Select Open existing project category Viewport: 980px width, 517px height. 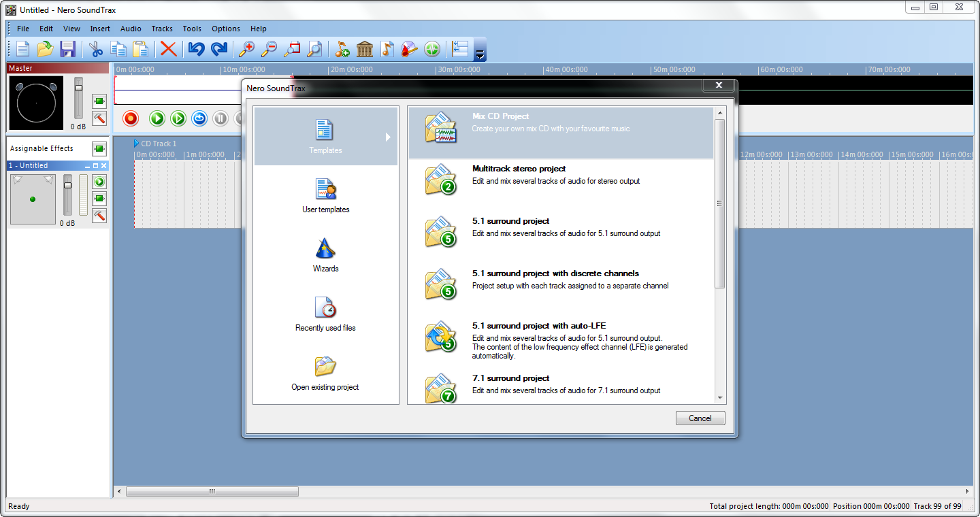(x=325, y=374)
